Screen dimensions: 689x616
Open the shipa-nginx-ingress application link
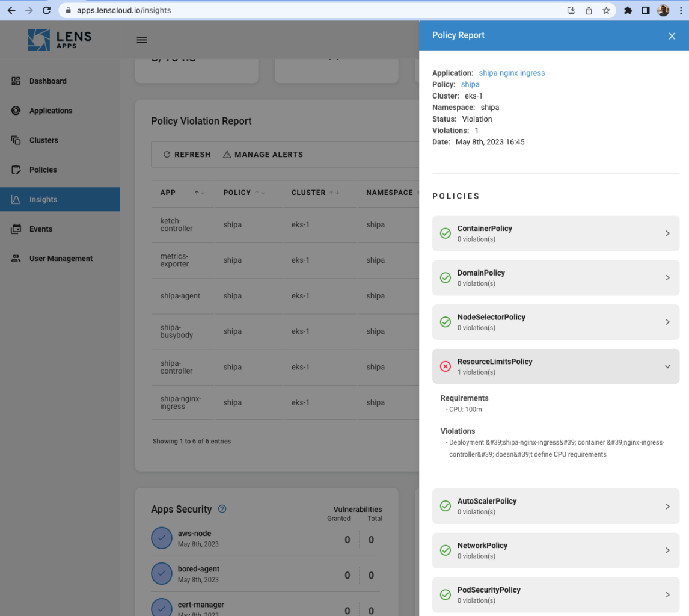(x=512, y=73)
